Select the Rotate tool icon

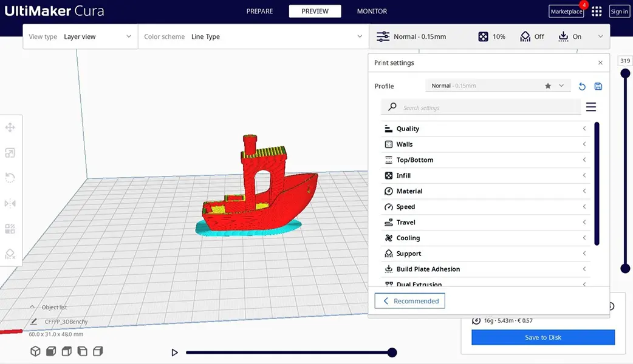click(x=10, y=178)
